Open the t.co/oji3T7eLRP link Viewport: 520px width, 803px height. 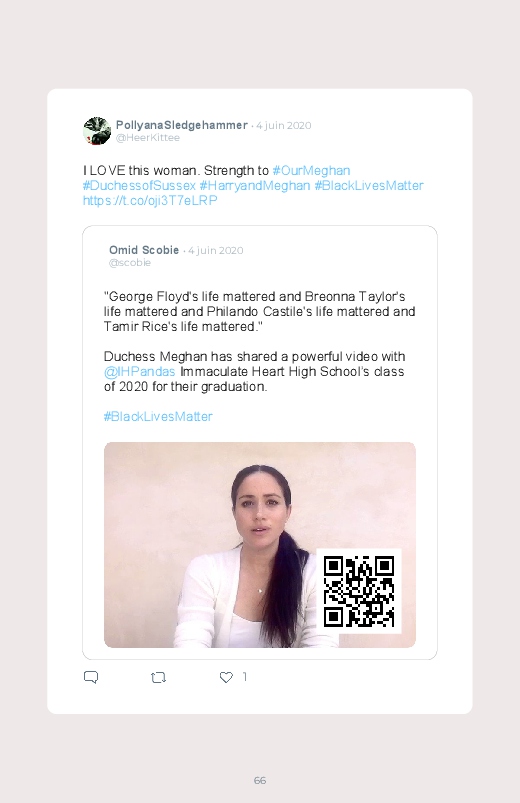click(150, 200)
